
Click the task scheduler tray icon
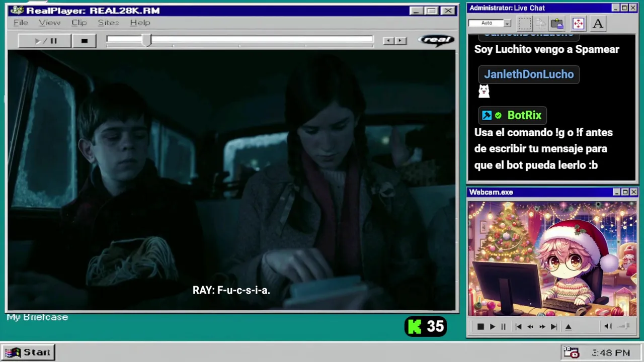571,352
